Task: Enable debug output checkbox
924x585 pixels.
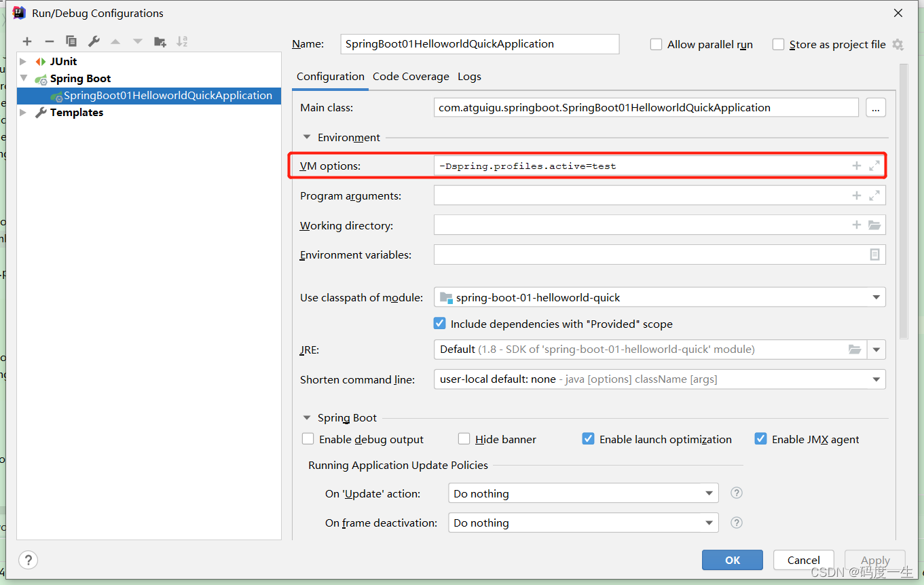Action: click(x=308, y=439)
